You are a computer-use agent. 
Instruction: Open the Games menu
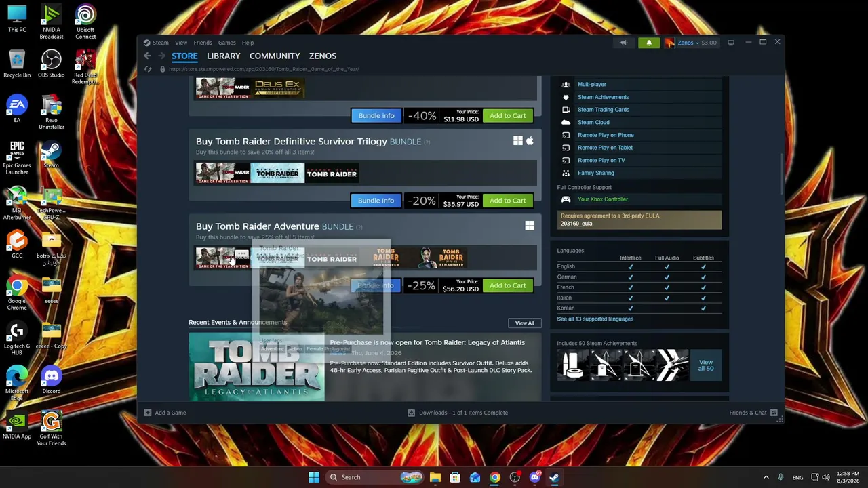click(x=226, y=43)
